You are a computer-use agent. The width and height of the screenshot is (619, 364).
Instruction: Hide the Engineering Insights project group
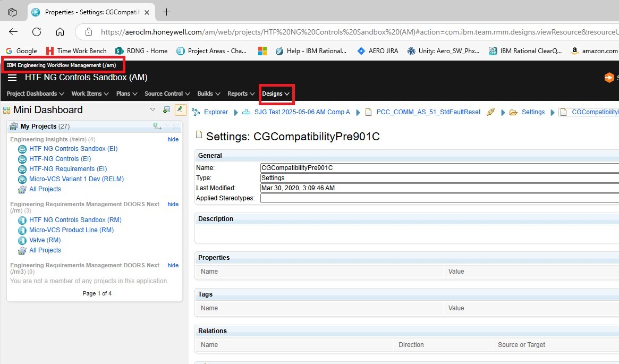click(173, 139)
